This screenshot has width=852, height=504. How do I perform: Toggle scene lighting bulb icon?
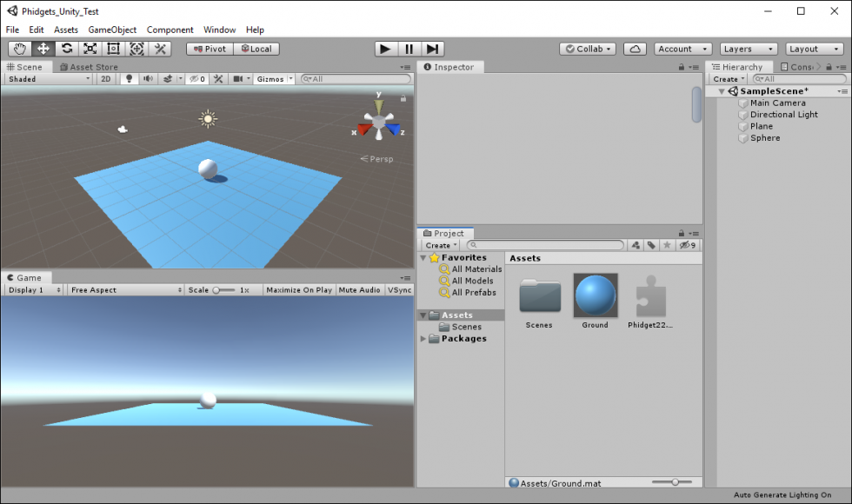coord(129,79)
